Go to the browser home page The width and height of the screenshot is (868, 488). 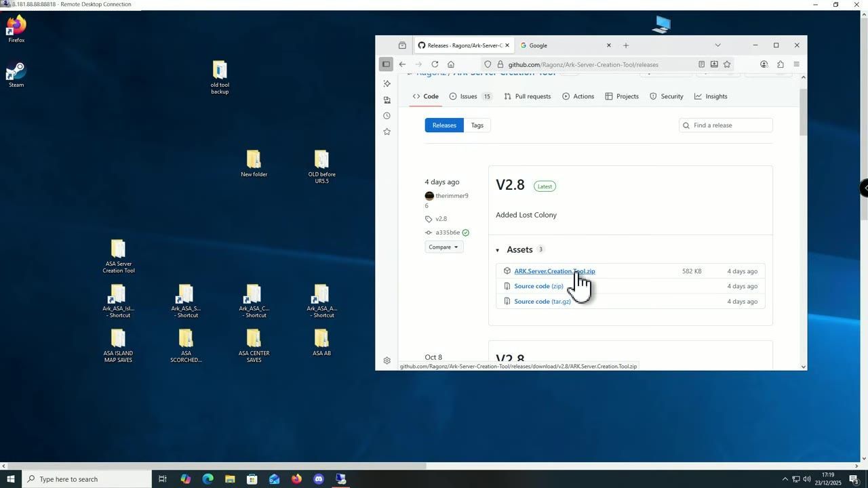pos(451,64)
